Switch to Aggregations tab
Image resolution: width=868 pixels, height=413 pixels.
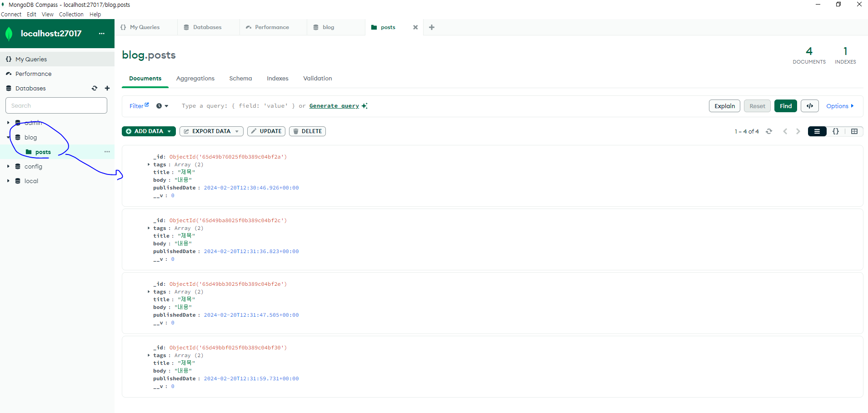[x=195, y=79]
